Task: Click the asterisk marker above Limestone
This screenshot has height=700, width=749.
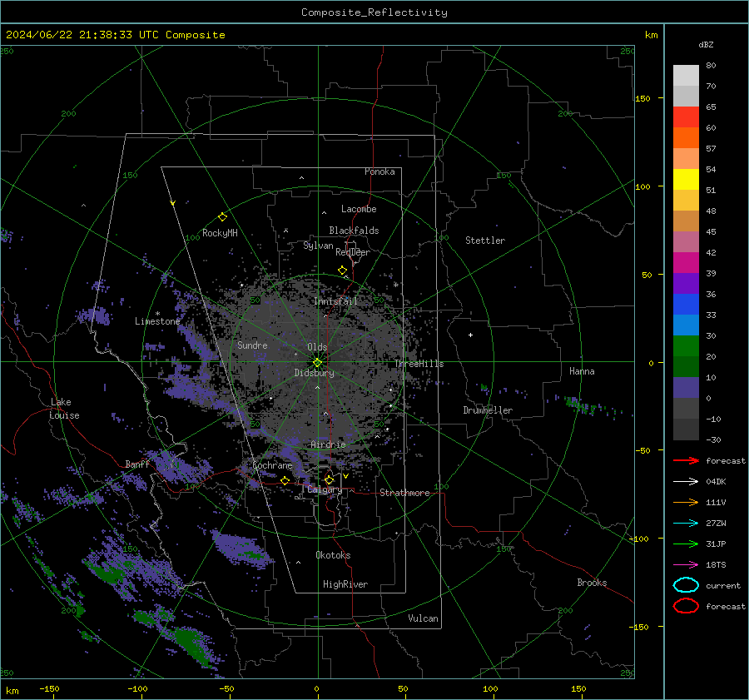Action: [157, 314]
